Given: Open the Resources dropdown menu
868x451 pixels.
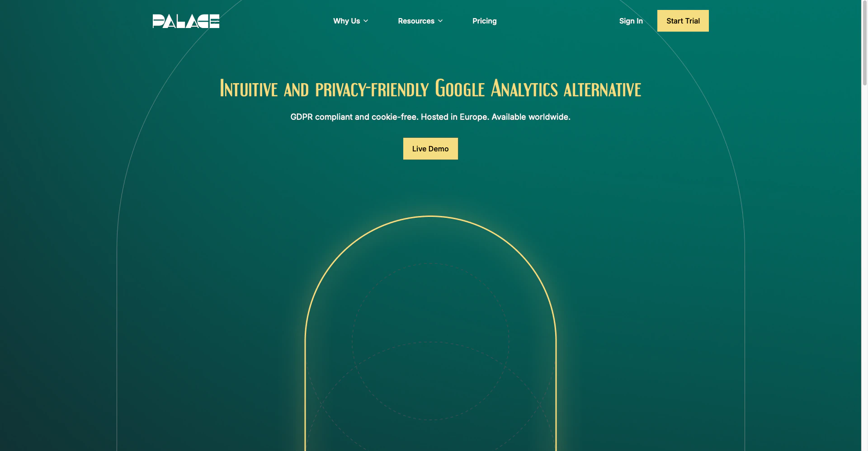Looking at the screenshot, I should [x=420, y=21].
